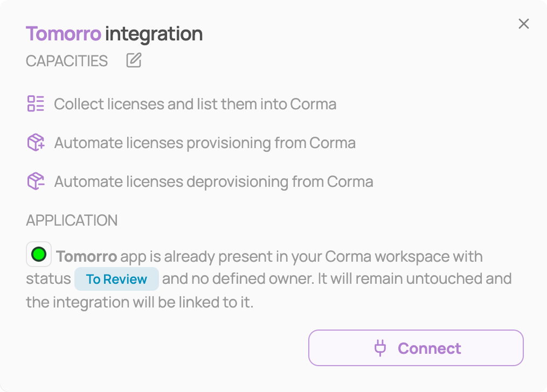Connect the Tomorro integration
The image size is (547, 392).
(x=416, y=348)
